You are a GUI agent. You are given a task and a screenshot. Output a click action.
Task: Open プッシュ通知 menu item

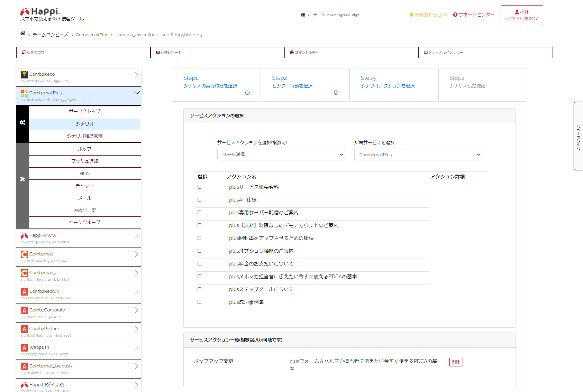coord(85,161)
